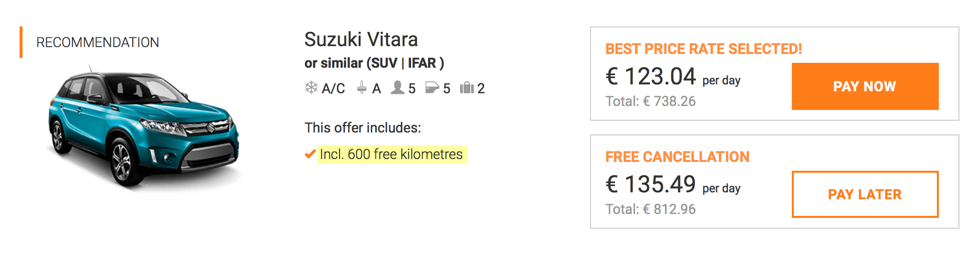Click the PAY LATER button
This screenshot has width=980, height=265.
(865, 194)
